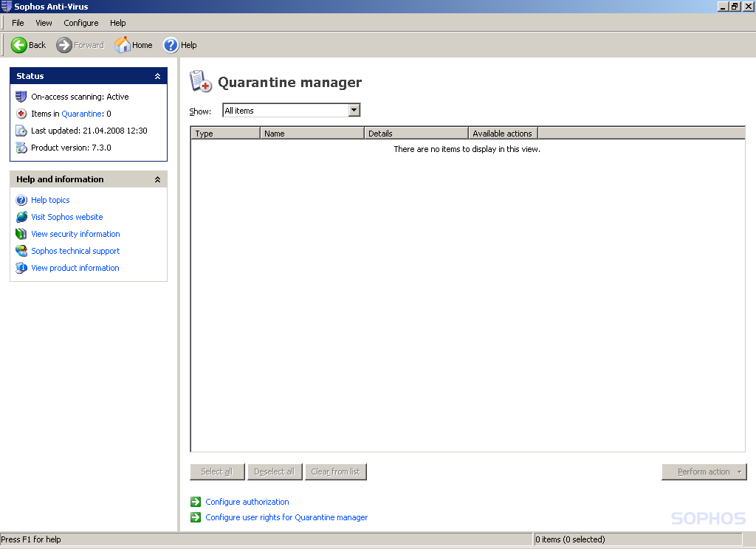
Task: Click the Quarantine manager heading text
Action: [x=289, y=83]
